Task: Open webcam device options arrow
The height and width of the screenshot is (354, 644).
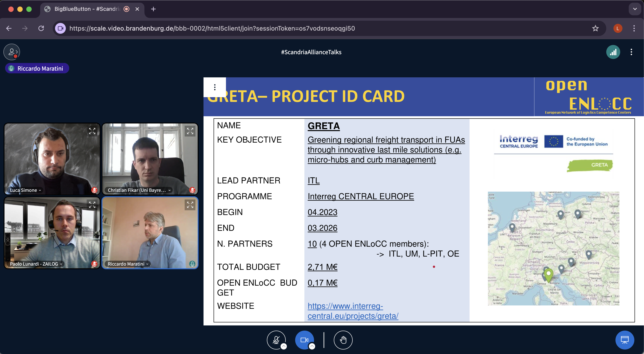Action: 312,346
